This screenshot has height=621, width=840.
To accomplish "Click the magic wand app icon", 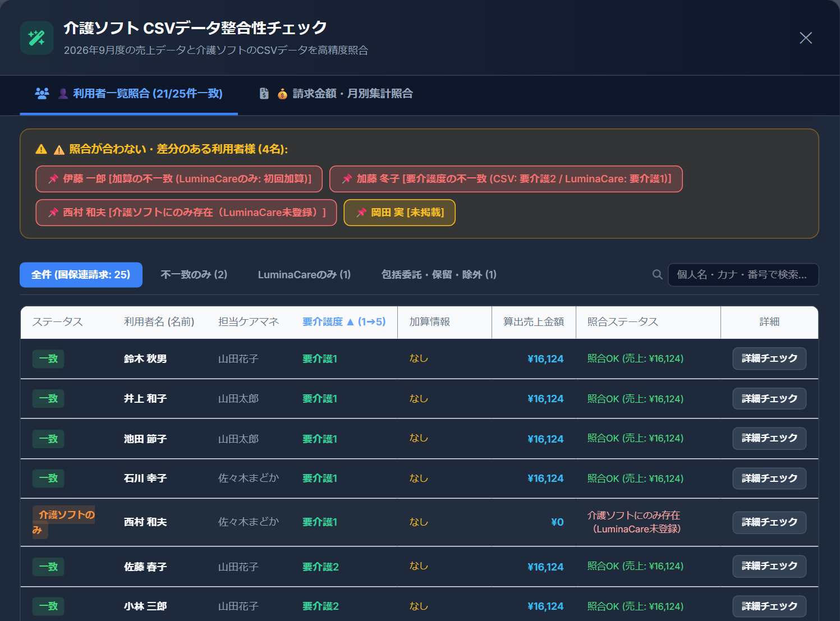I will tap(36, 38).
